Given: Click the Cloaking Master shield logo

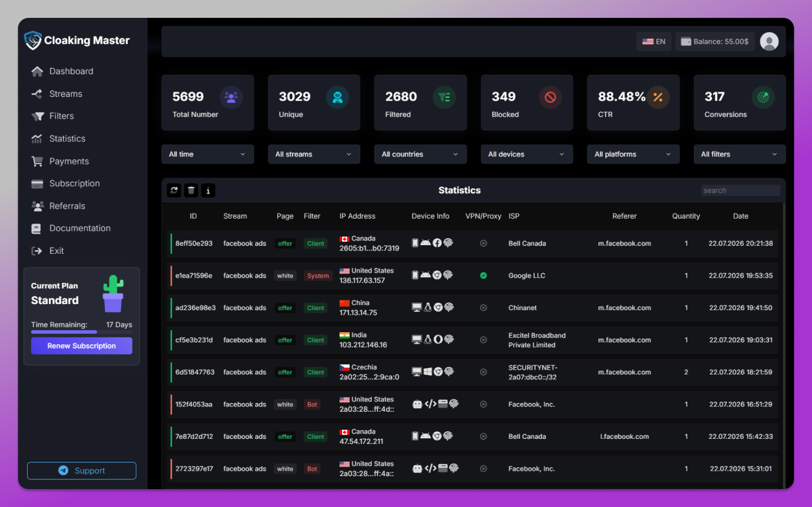Looking at the screenshot, I should 33,40.
